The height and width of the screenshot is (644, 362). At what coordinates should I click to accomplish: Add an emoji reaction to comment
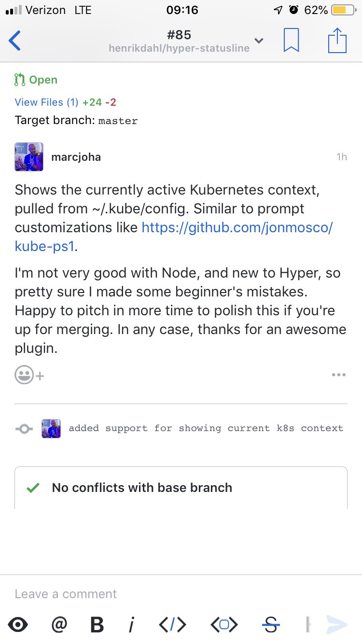(x=29, y=375)
